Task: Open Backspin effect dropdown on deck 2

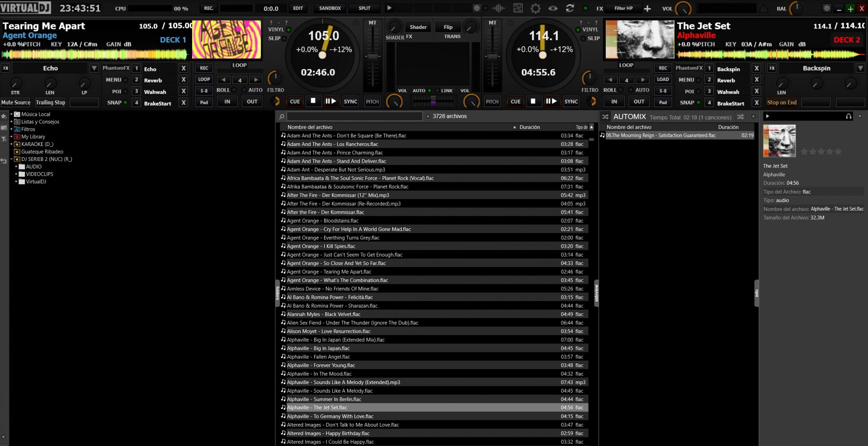Action: pyautogui.click(x=860, y=68)
